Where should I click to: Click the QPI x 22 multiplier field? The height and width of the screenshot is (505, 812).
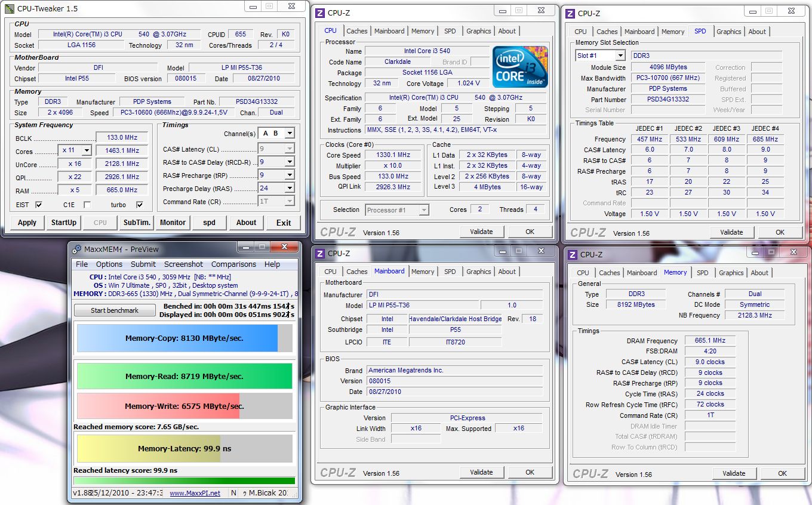pos(75,177)
